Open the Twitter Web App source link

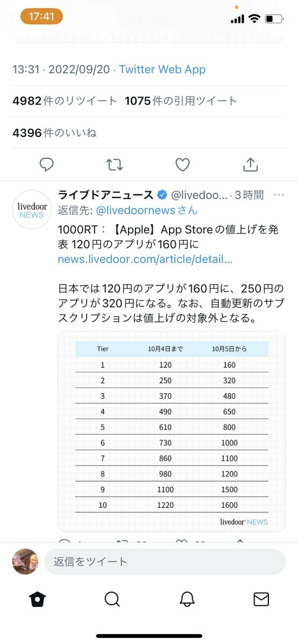[x=162, y=69]
